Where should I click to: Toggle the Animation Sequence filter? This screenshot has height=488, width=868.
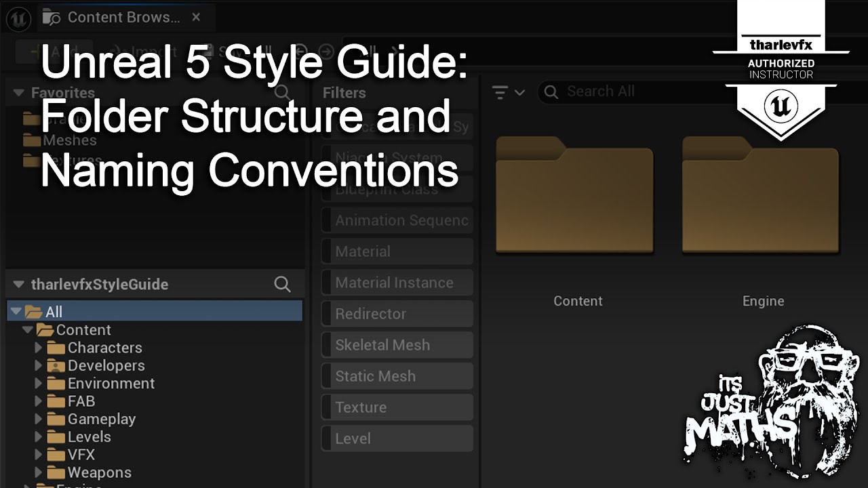pyautogui.click(x=397, y=220)
